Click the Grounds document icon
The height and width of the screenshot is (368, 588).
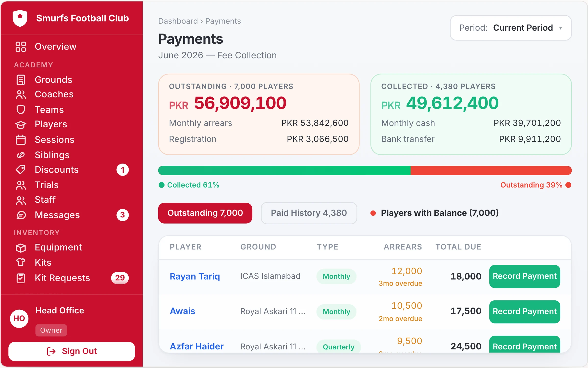(21, 80)
